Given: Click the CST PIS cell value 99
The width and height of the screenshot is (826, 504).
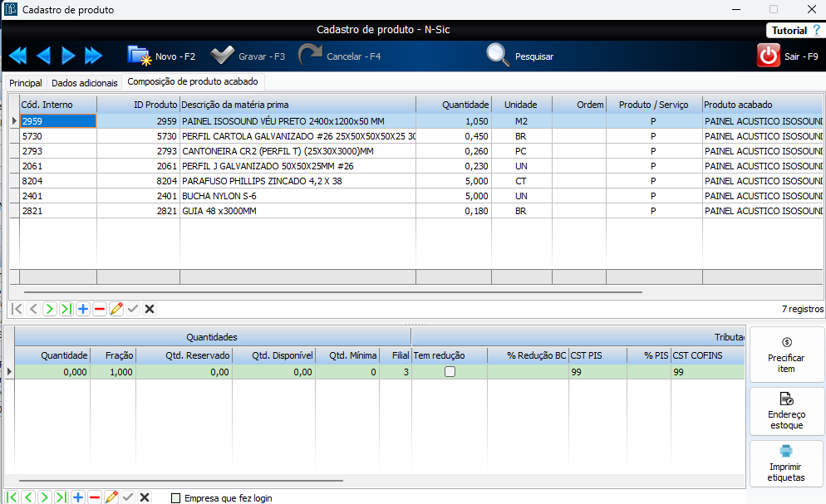Looking at the screenshot, I should (x=597, y=372).
